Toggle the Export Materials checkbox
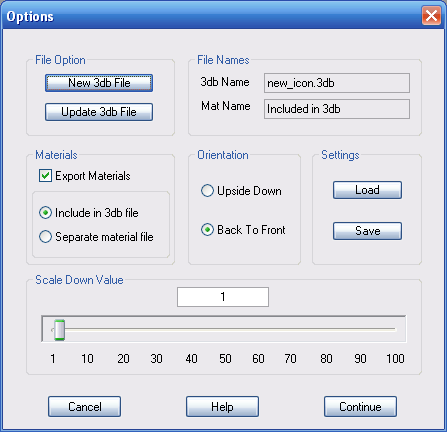Image resolution: width=447 pixels, height=432 pixels. pyautogui.click(x=45, y=176)
